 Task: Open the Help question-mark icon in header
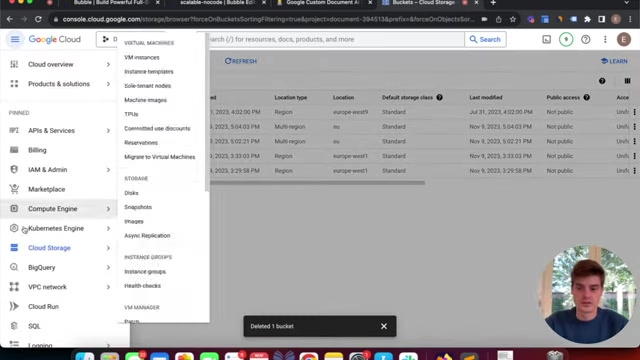pos(585,40)
